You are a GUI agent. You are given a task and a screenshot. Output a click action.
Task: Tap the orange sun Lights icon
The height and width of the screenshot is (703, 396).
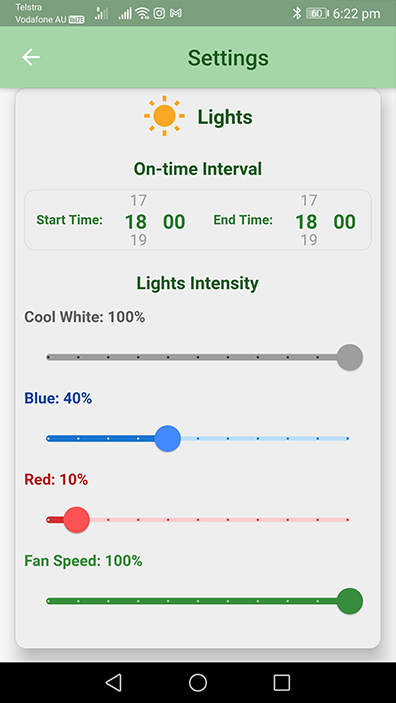164,116
